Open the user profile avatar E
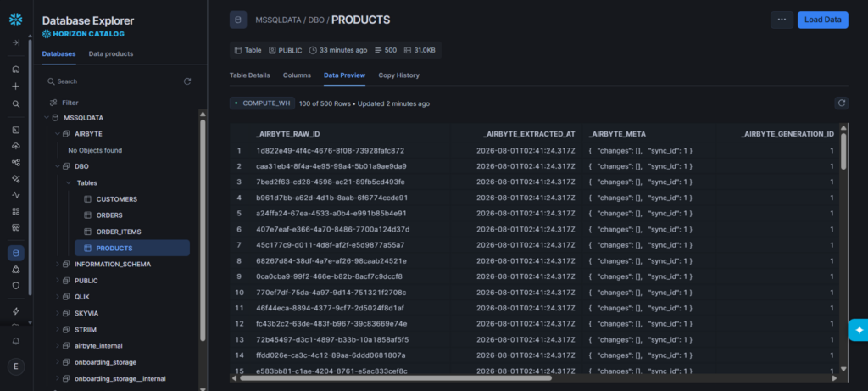This screenshot has width=868, height=391. tap(15, 366)
